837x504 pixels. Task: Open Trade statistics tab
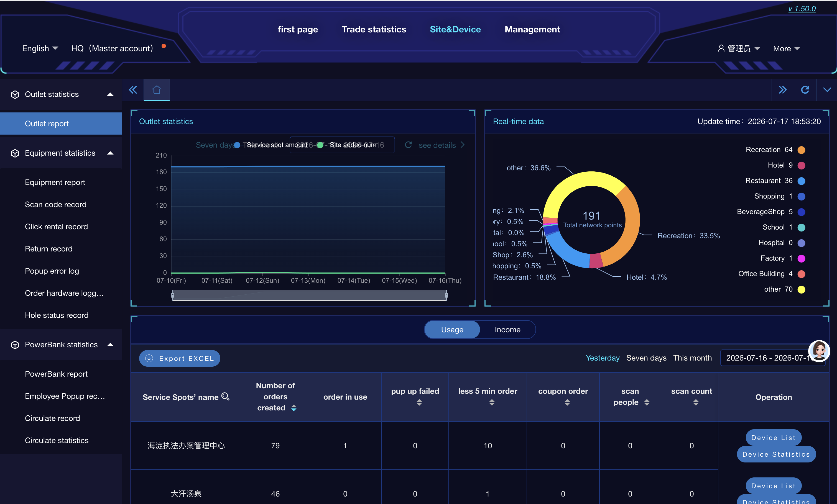[x=374, y=30]
